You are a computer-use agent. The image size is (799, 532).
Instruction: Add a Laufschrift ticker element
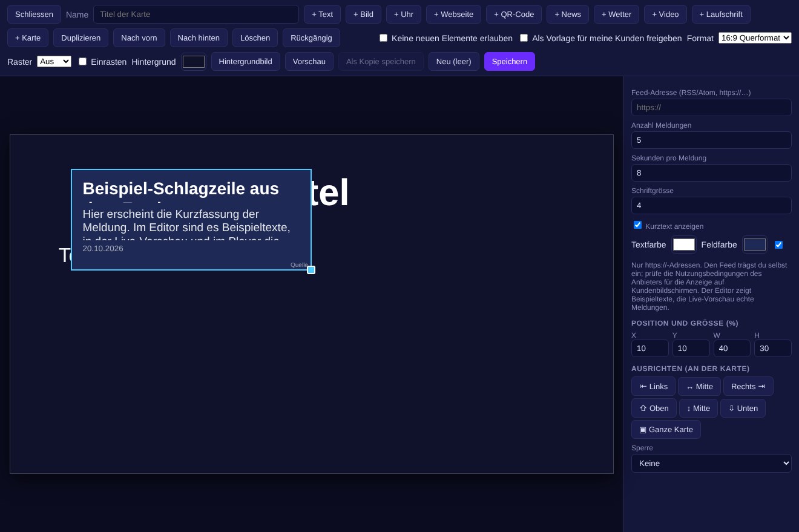click(721, 14)
